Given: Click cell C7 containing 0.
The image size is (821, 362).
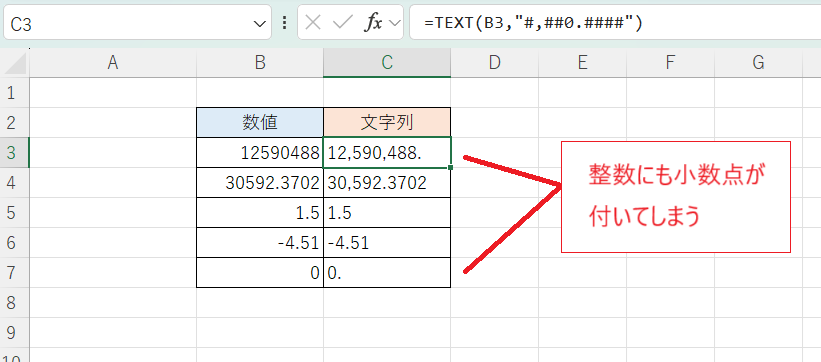Looking at the screenshot, I should (387, 272).
